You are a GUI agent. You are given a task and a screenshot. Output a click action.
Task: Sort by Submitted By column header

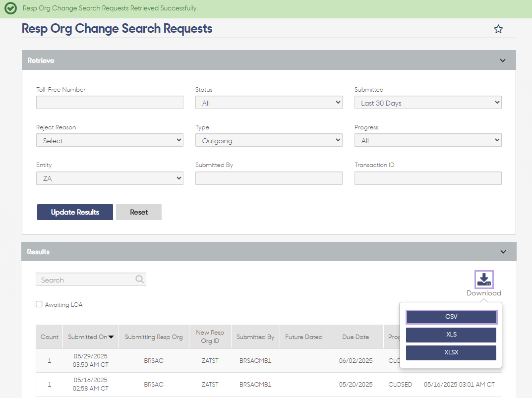[255, 337]
